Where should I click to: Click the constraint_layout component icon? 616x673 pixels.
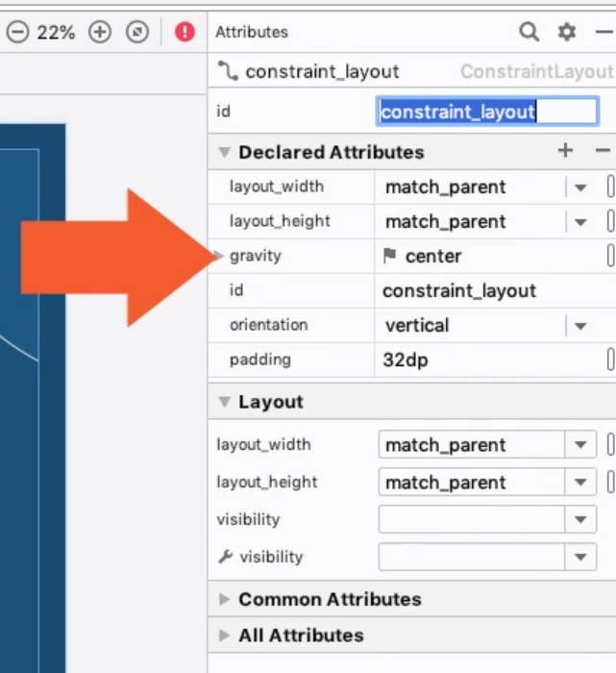point(228,71)
